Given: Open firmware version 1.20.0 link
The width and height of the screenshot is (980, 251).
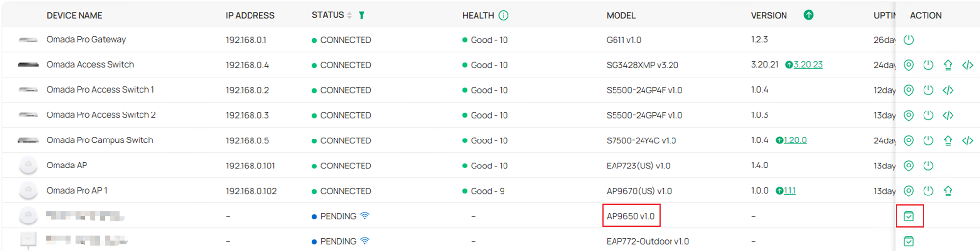Looking at the screenshot, I should point(795,140).
